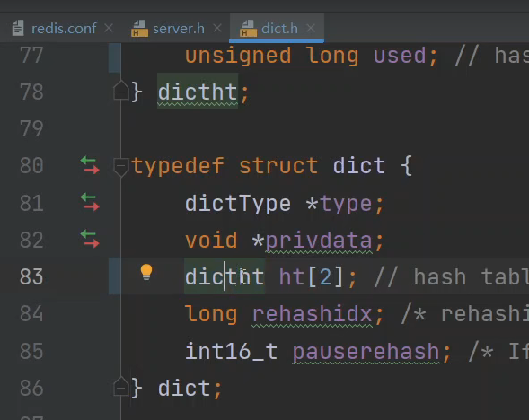This screenshot has width=529, height=420.
Task: Click dictType on line 81
Action: pyautogui.click(x=238, y=203)
